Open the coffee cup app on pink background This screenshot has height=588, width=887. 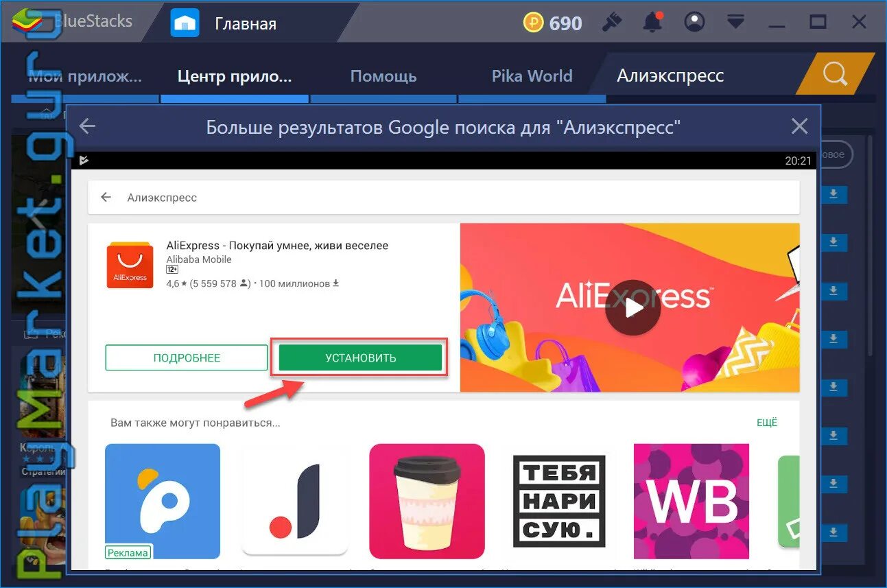tap(427, 502)
